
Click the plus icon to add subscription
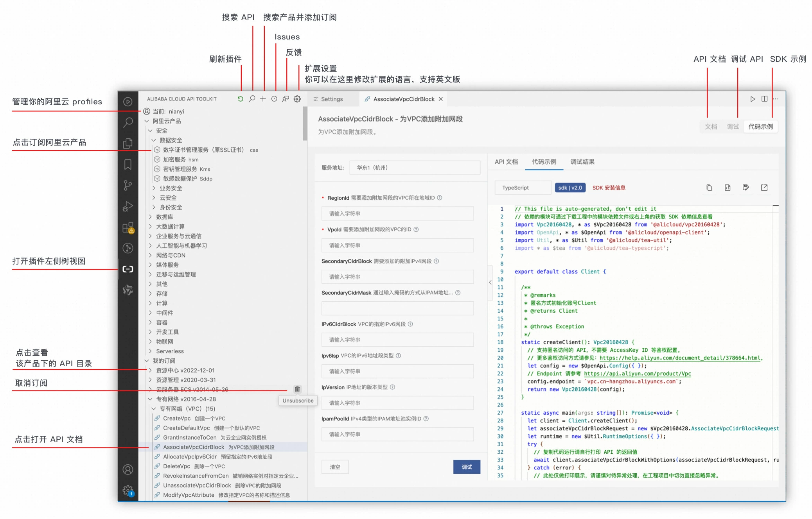coord(263,99)
